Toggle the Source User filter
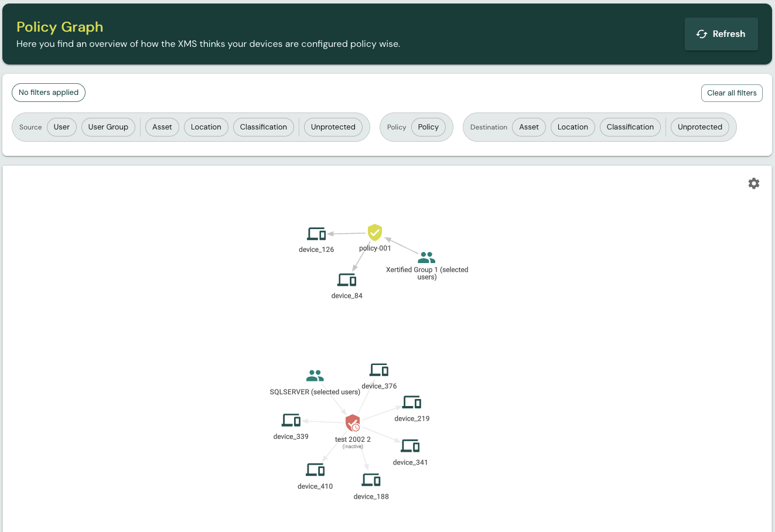This screenshot has height=532, width=775. 62,127
